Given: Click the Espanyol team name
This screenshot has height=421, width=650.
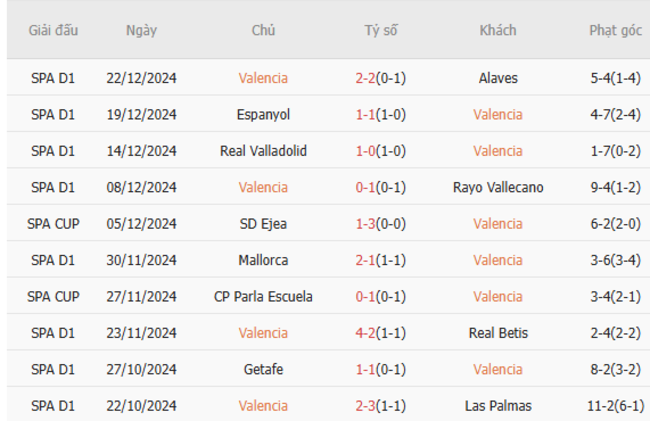Looking at the screenshot, I should click(263, 114).
